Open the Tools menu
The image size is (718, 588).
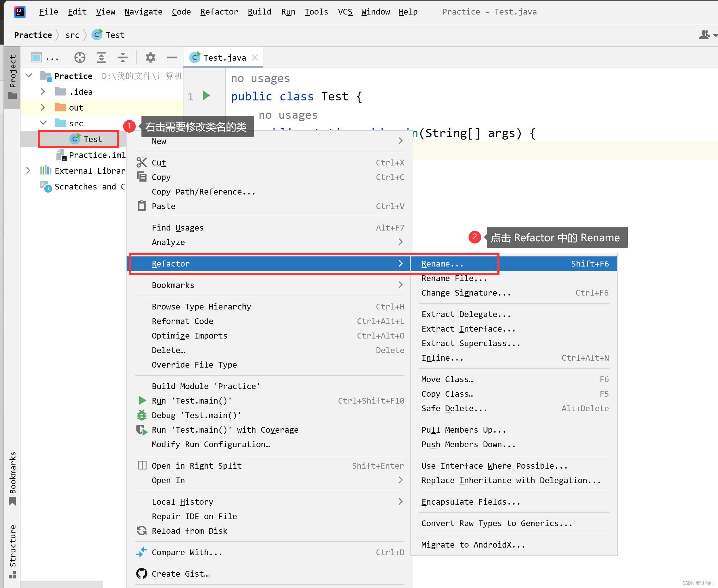pos(316,12)
